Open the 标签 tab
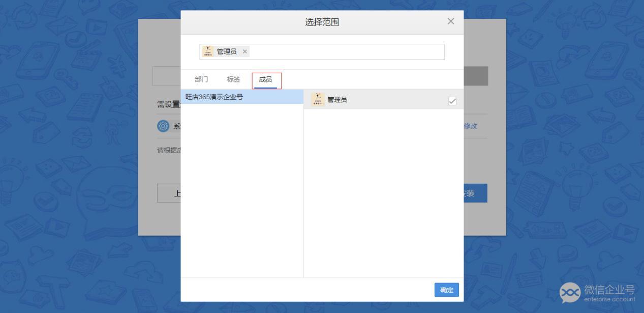 (x=233, y=79)
